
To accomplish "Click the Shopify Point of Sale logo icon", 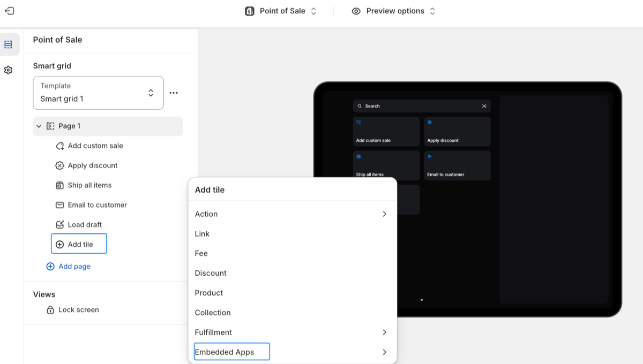I will point(250,11).
